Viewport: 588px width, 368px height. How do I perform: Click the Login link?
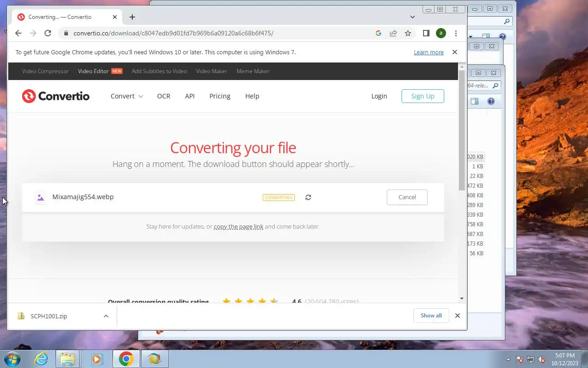click(x=379, y=96)
